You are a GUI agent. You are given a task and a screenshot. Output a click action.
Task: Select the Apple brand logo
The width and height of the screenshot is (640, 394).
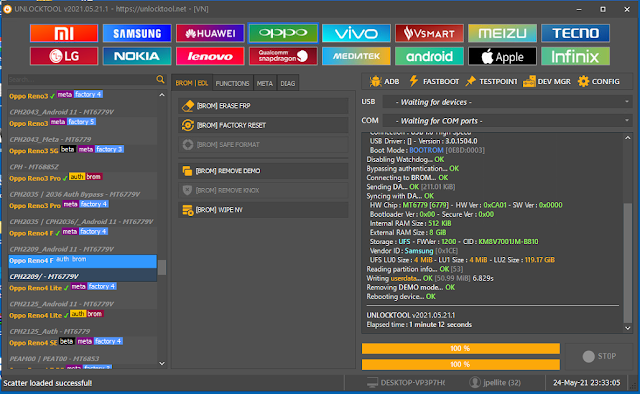point(502,56)
